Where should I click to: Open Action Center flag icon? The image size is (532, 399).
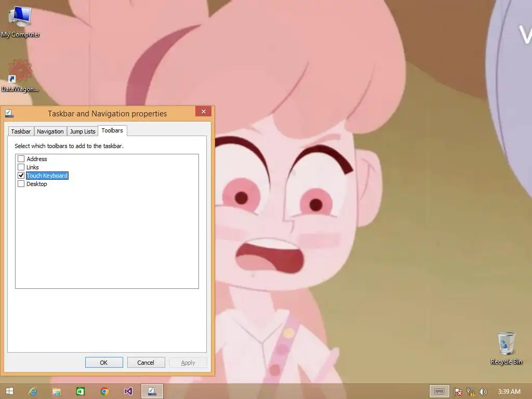coord(458,392)
